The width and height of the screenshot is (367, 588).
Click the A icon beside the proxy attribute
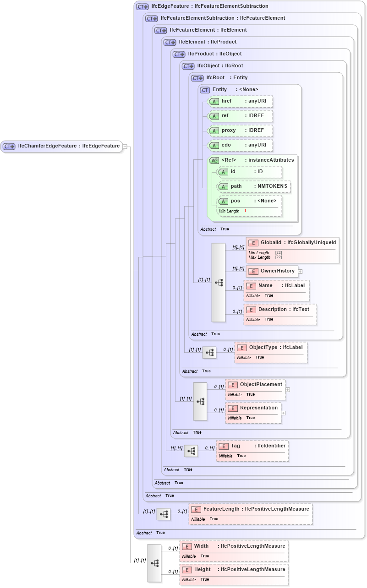tap(214, 131)
